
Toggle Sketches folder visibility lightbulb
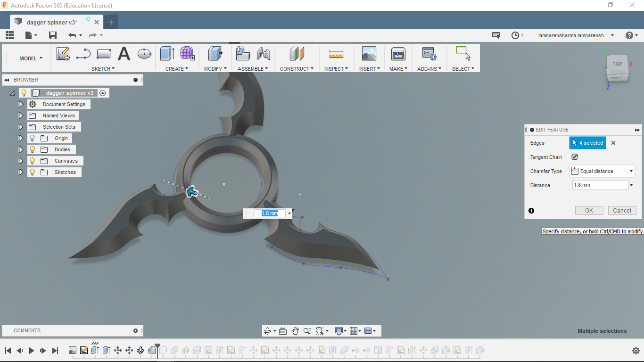point(33,172)
